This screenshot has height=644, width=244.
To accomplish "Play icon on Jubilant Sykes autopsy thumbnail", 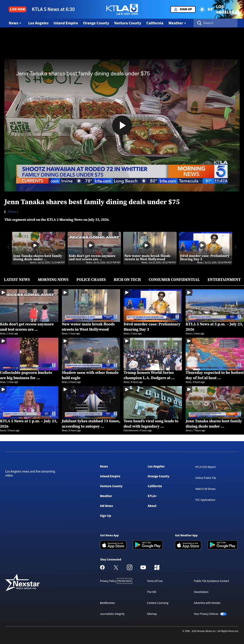I will 65,389.
